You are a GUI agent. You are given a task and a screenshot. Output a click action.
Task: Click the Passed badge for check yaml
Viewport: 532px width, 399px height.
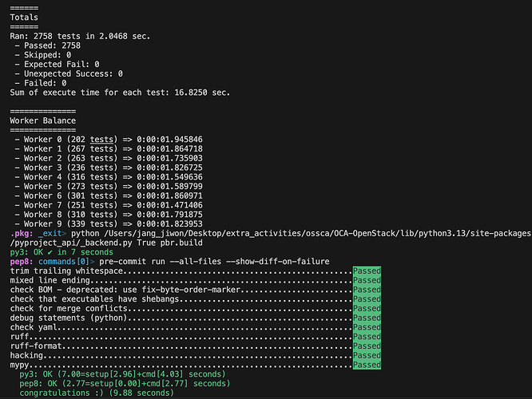367,327
